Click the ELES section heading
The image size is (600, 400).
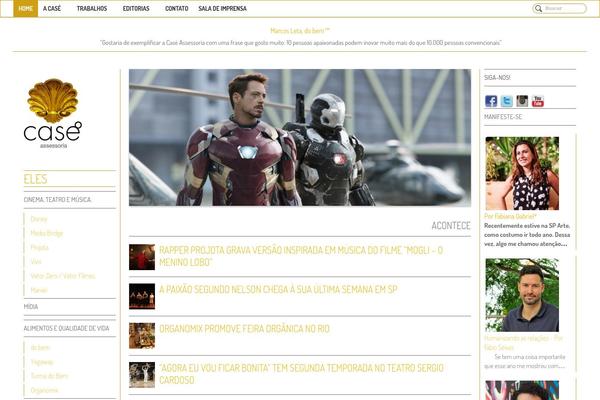click(36, 179)
